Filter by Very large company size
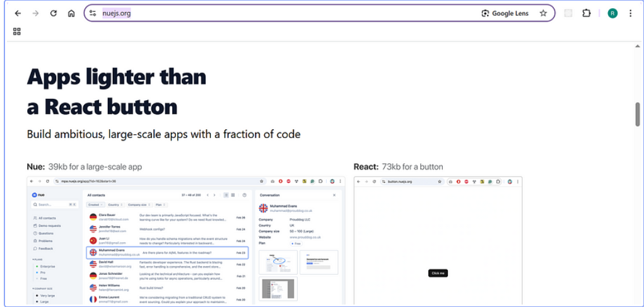 [x=47, y=296]
